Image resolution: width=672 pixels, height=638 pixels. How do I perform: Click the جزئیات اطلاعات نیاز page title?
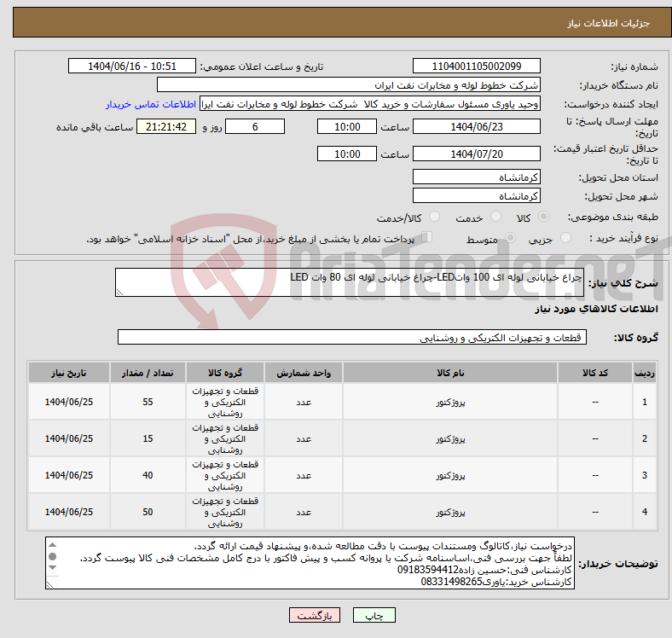(608, 23)
